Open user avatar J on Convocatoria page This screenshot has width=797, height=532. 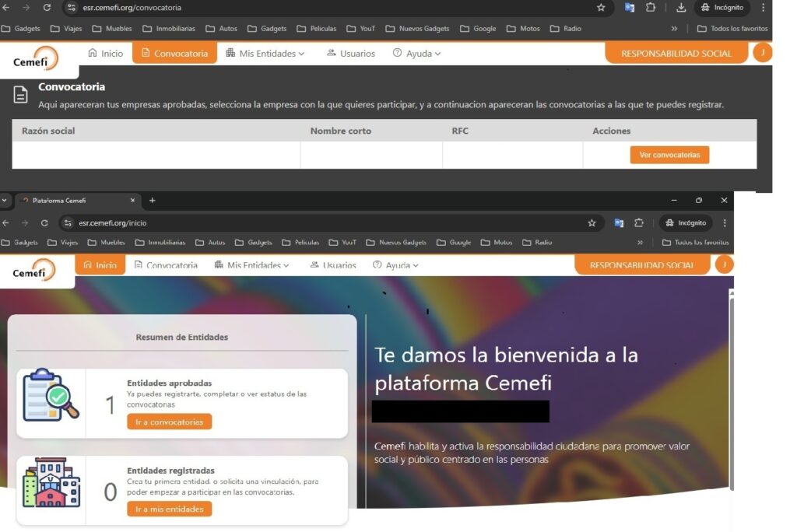tap(763, 53)
